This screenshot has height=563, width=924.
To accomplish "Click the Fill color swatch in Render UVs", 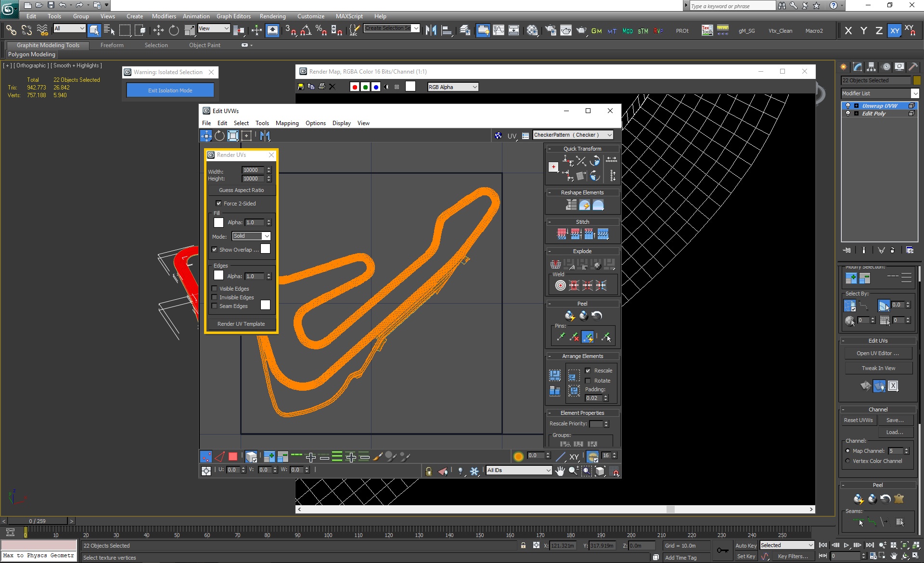I will point(218,222).
